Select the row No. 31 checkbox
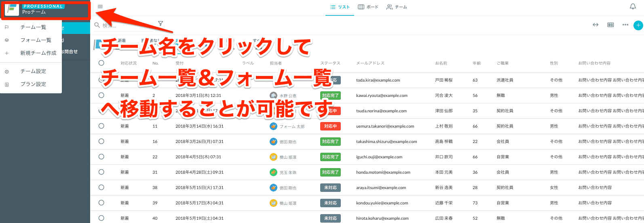This screenshot has width=644, height=223. click(101, 172)
